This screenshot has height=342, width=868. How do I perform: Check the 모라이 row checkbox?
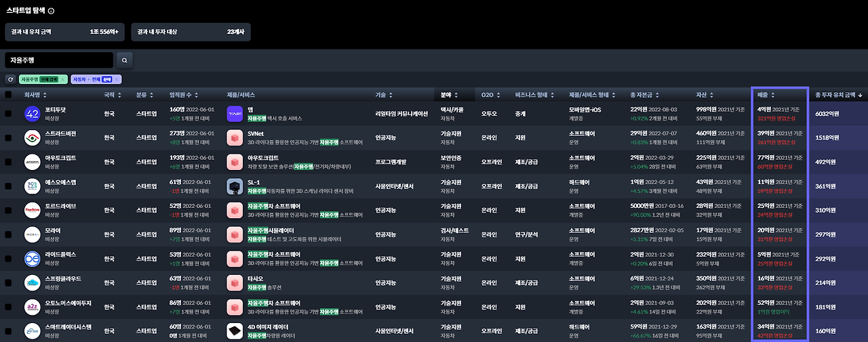[8, 234]
